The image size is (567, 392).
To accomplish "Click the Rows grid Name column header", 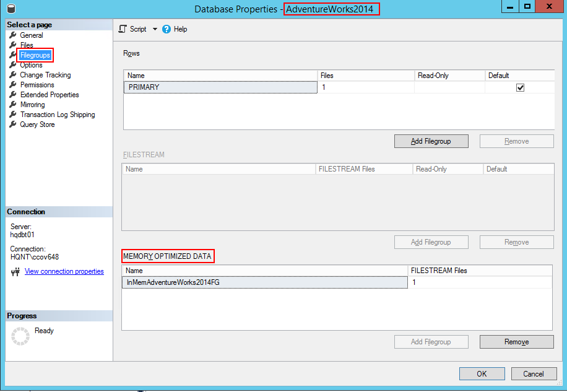I will [220, 76].
